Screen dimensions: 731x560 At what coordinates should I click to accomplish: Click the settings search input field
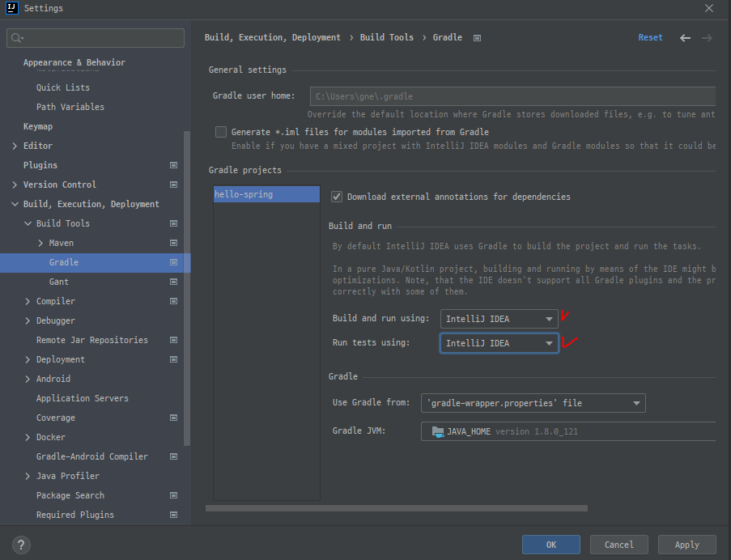click(96, 38)
